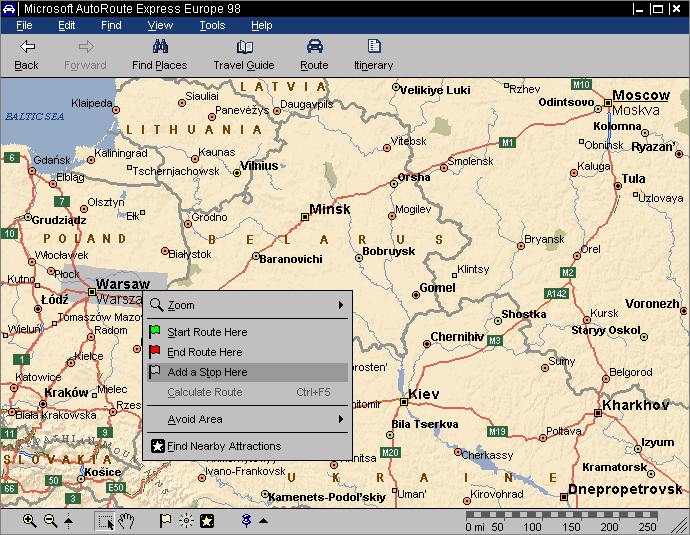Click the Moscow city marker

(x=608, y=103)
